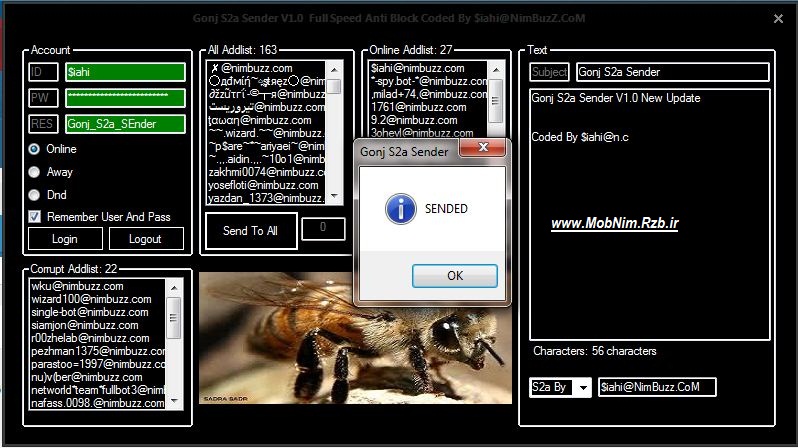Click the All Addlist scrollbar thumb

click(334, 86)
